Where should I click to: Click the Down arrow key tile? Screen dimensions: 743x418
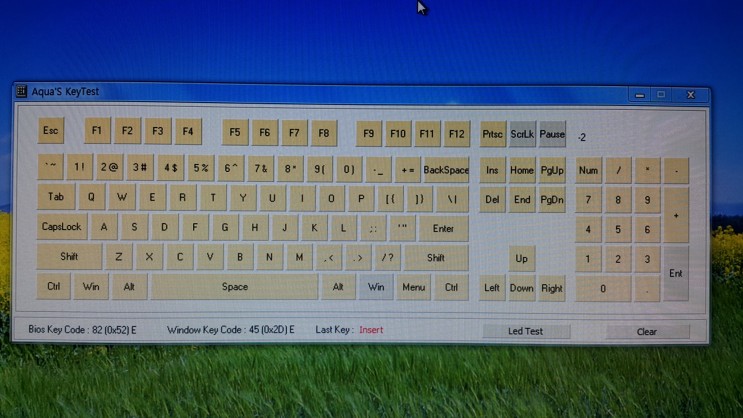(x=522, y=288)
